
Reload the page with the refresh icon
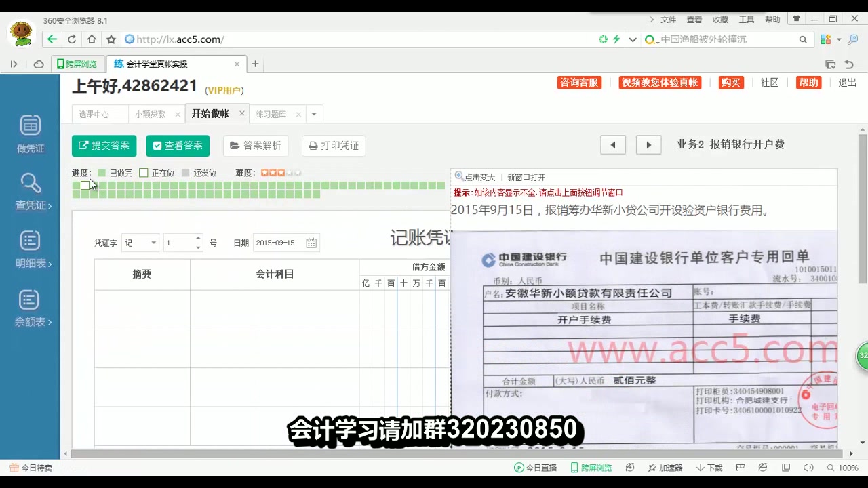(x=72, y=39)
